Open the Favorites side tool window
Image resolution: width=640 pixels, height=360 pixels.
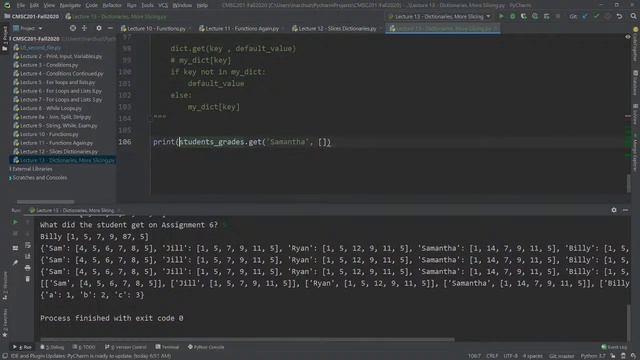point(5,322)
